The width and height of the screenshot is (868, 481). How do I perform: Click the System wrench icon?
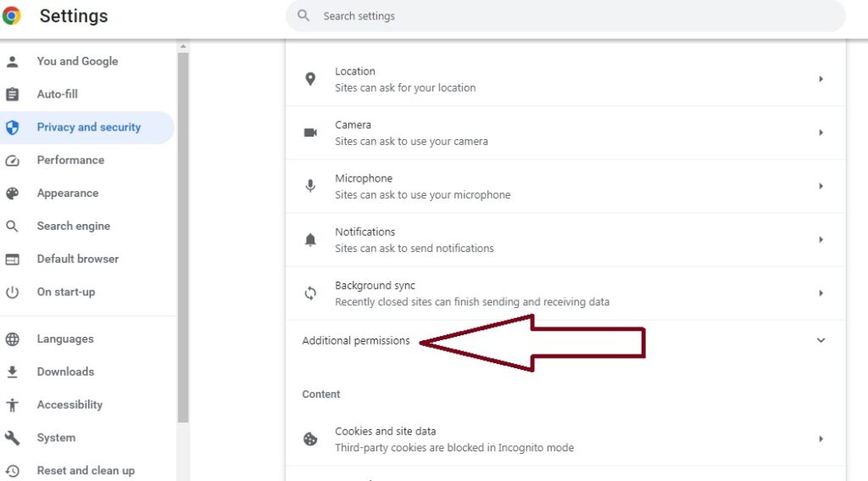point(12,438)
